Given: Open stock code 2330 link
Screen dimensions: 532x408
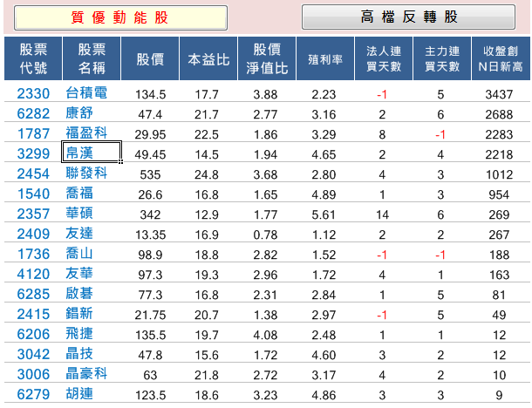Looking at the screenshot, I should coord(33,93).
